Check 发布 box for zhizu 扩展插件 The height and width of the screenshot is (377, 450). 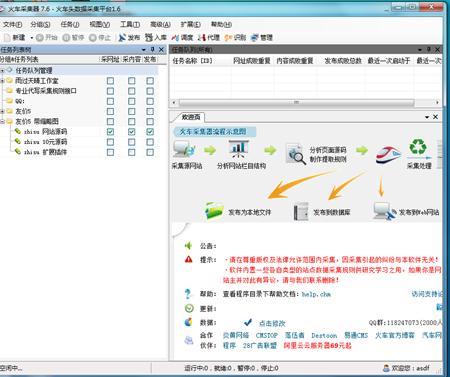coord(150,152)
